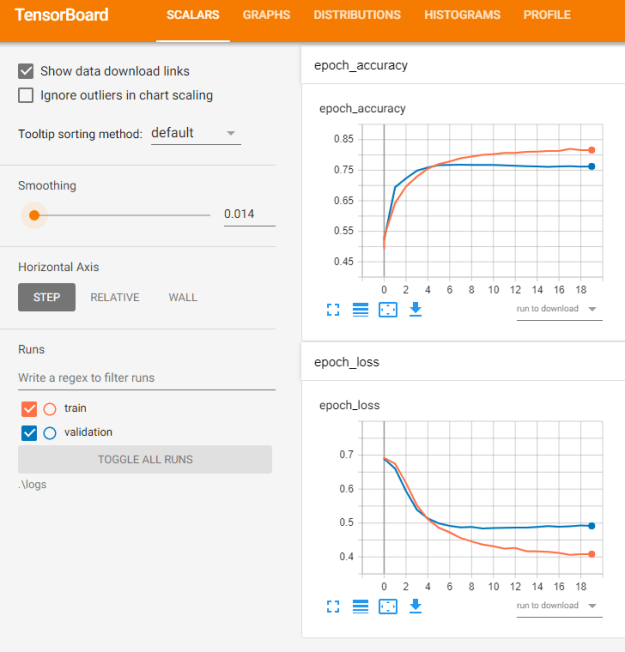This screenshot has width=625, height=652.
Task: Fit domain to data on epoch_accuracy chart
Action: coord(388,310)
